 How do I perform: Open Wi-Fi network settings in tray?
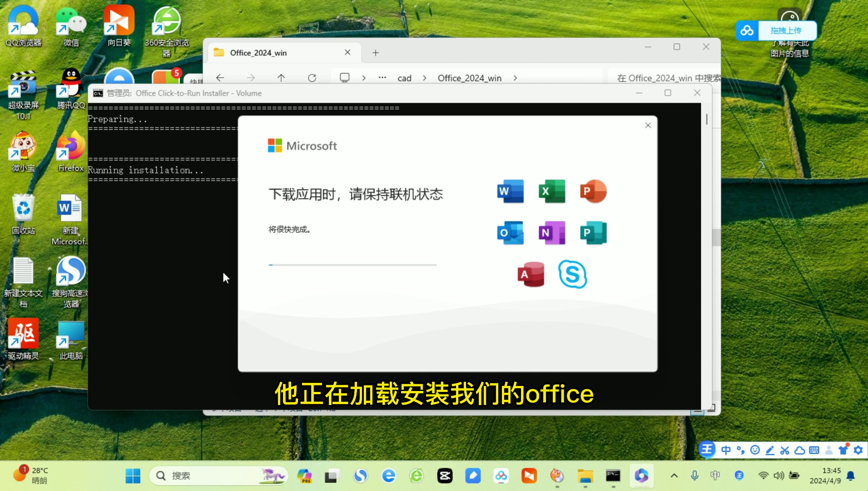click(x=763, y=476)
